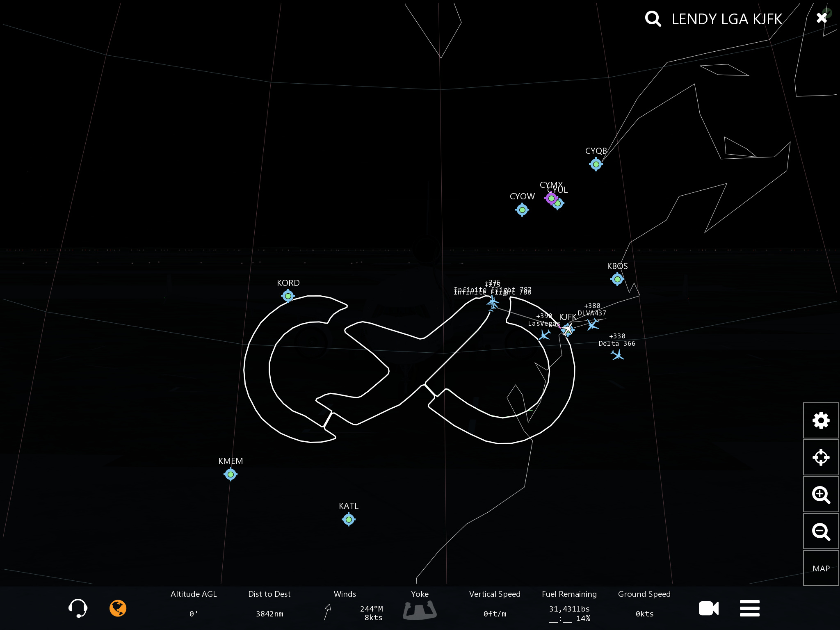This screenshot has width=840, height=630.
Task: Select the KBOS airport marker
Action: tap(617, 279)
